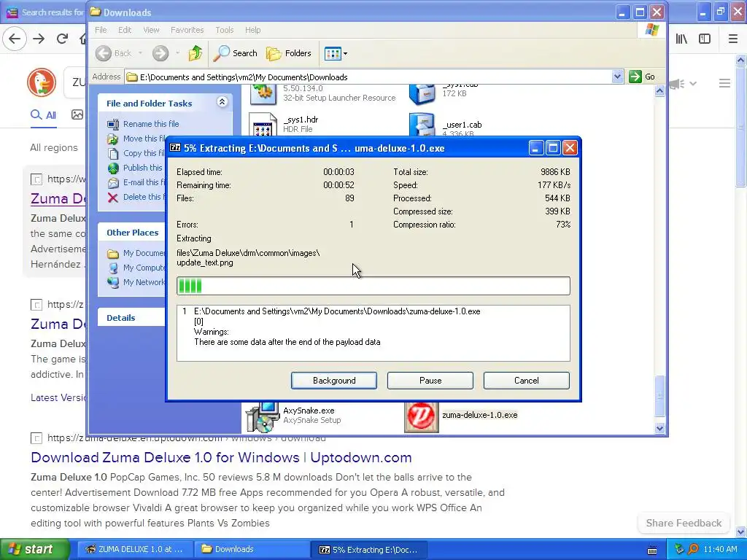747x560 pixels.
Task: Click the Background button in extraction dialog
Action: 334,381
